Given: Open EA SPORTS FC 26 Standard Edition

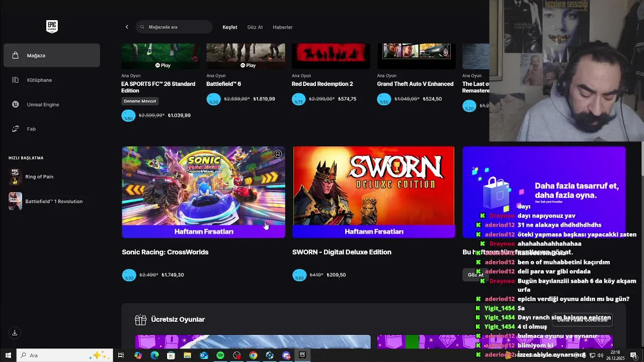Looking at the screenshot, I should 158,87.
